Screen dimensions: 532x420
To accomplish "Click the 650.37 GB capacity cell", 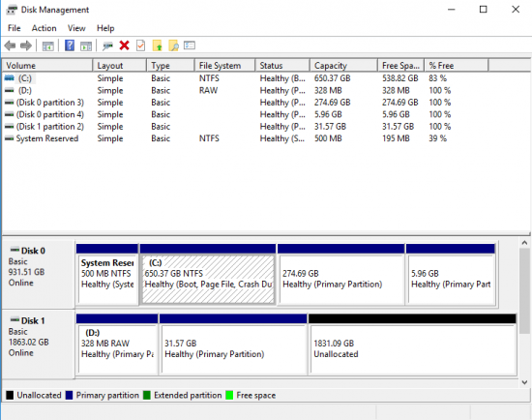I will pyautogui.click(x=332, y=78).
